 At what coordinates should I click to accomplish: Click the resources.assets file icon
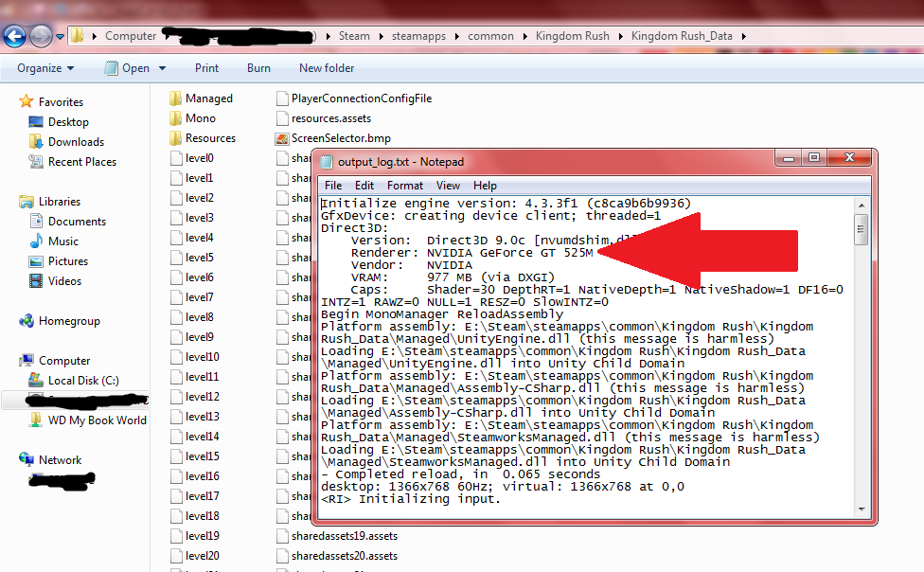(282, 118)
